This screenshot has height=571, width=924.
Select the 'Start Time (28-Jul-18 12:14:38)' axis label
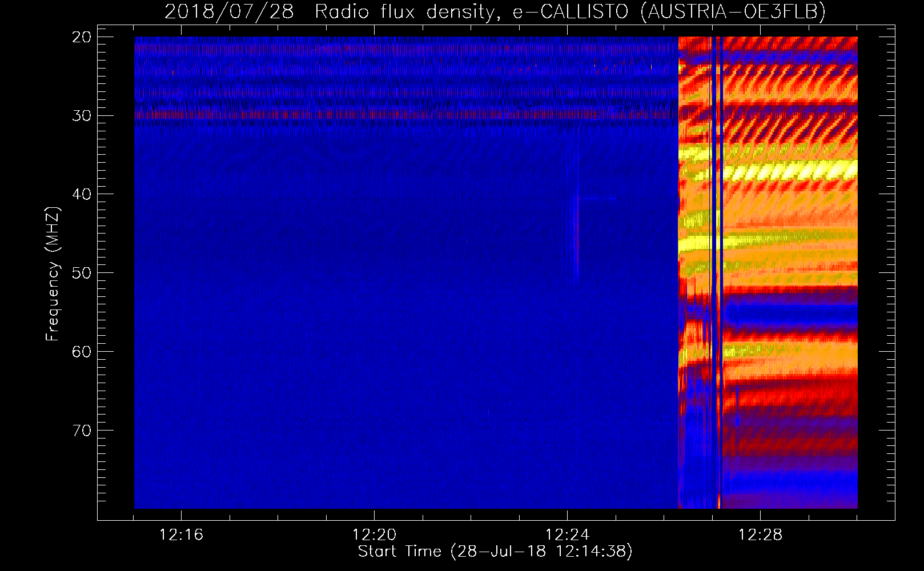coord(495,552)
